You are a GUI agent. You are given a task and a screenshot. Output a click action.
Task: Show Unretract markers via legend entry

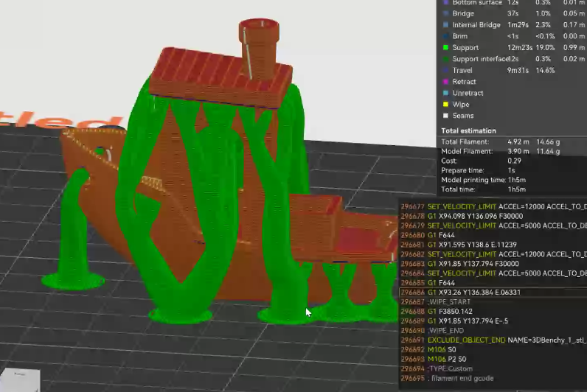[x=468, y=93]
